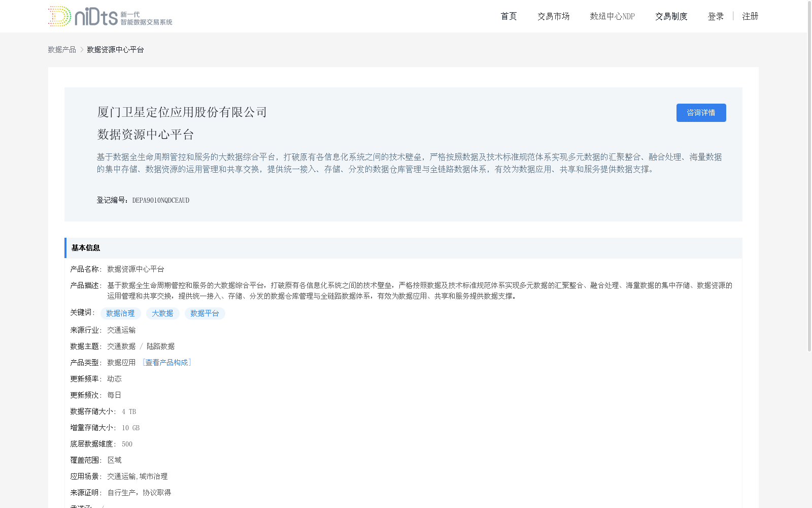
Task: Click the 数据治理 keyword tag
Action: tap(120, 313)
